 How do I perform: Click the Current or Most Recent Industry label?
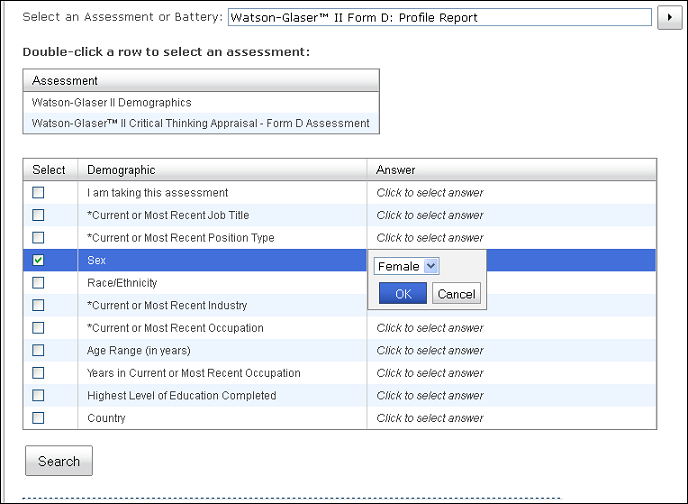(x=167, y=305)
